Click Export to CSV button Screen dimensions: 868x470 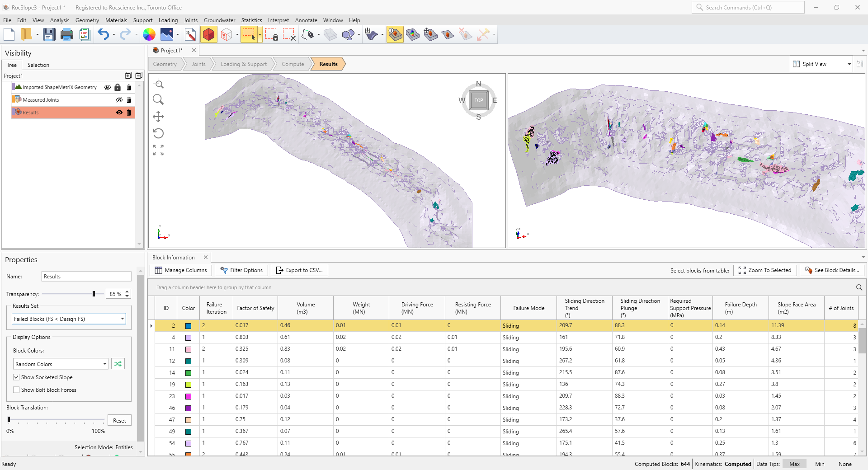[x=299, y=270]
